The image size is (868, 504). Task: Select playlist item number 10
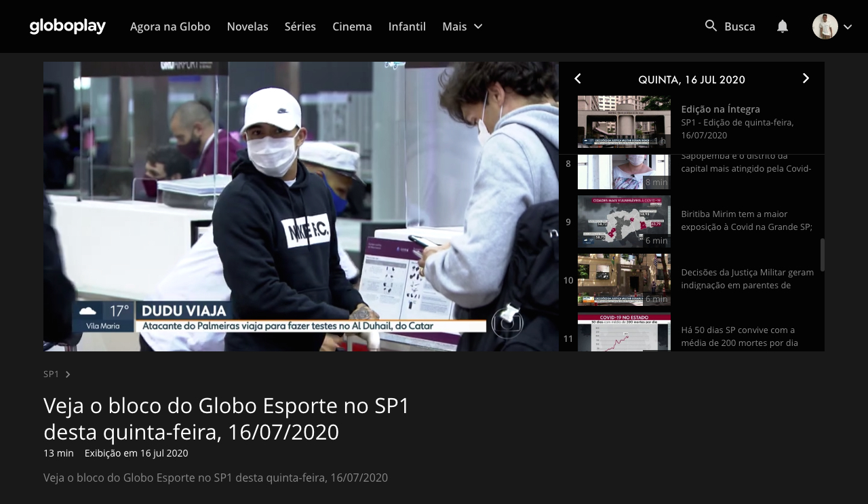click(568, 280)
